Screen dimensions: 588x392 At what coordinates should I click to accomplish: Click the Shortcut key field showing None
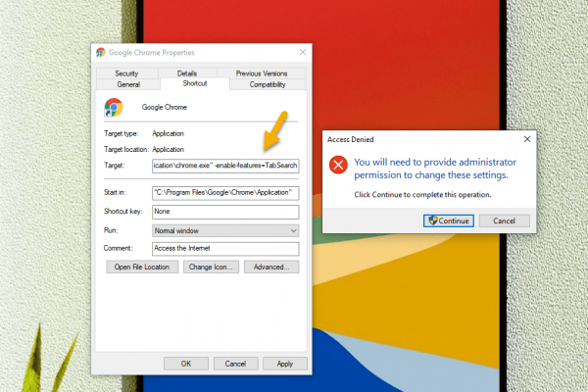pos(225,212)
